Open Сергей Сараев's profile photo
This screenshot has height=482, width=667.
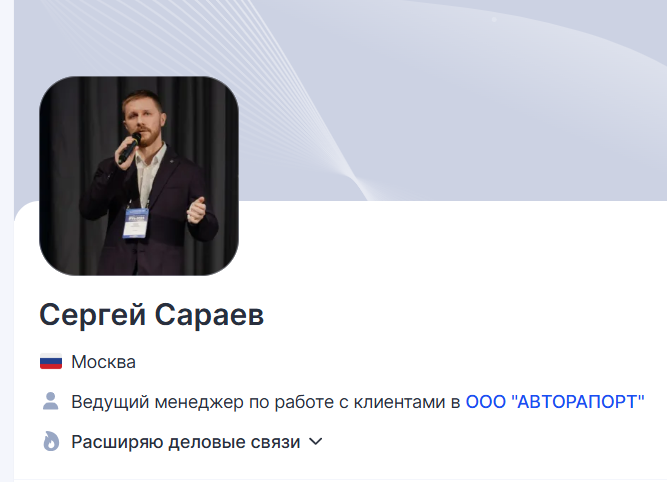click(139, 176)
